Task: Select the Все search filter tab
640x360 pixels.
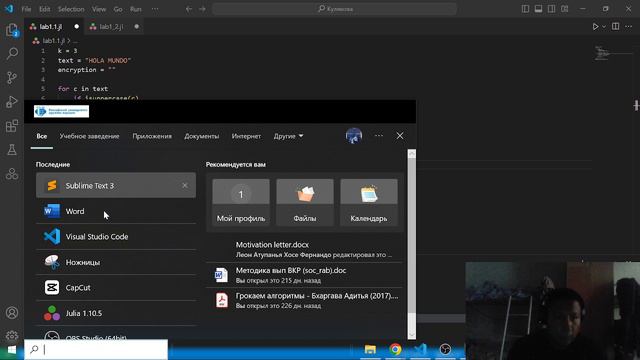Action: pos(42,136)
